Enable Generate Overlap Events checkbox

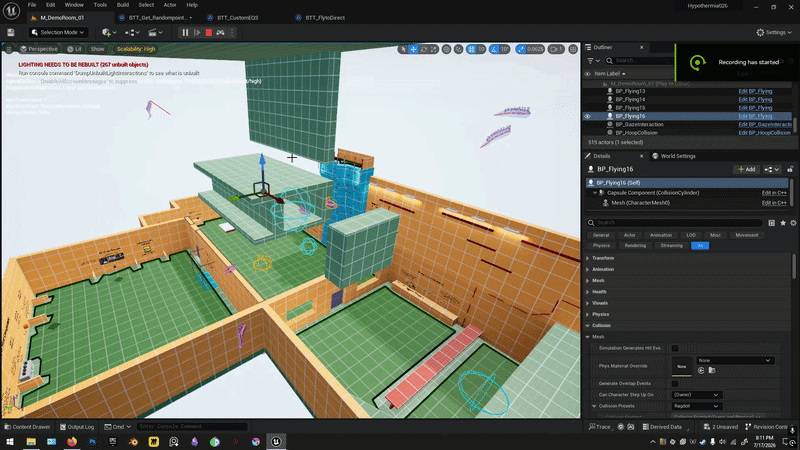pos(675,384)
